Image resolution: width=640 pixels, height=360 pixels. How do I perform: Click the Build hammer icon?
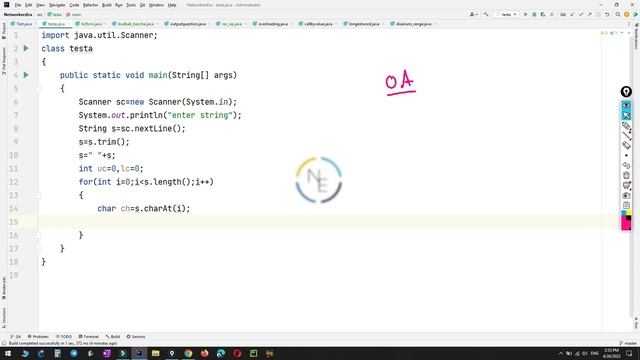[x=486, y=14]
